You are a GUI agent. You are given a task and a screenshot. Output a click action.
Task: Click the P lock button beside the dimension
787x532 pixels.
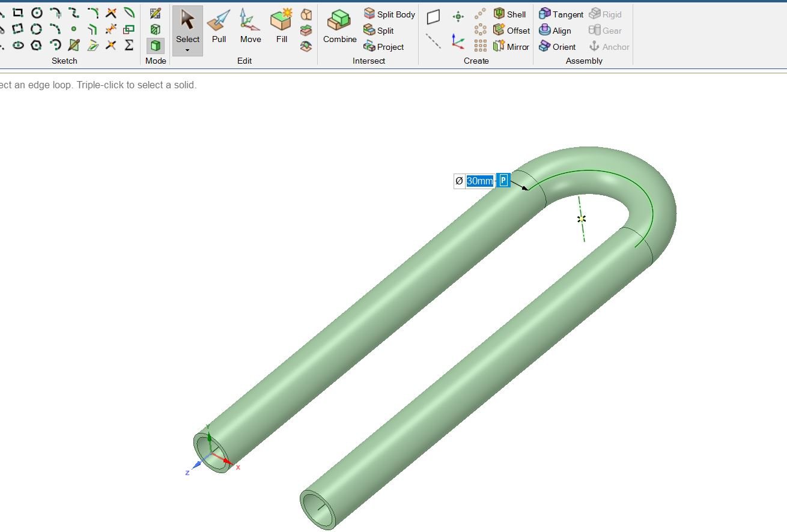(x=503, y=180)
